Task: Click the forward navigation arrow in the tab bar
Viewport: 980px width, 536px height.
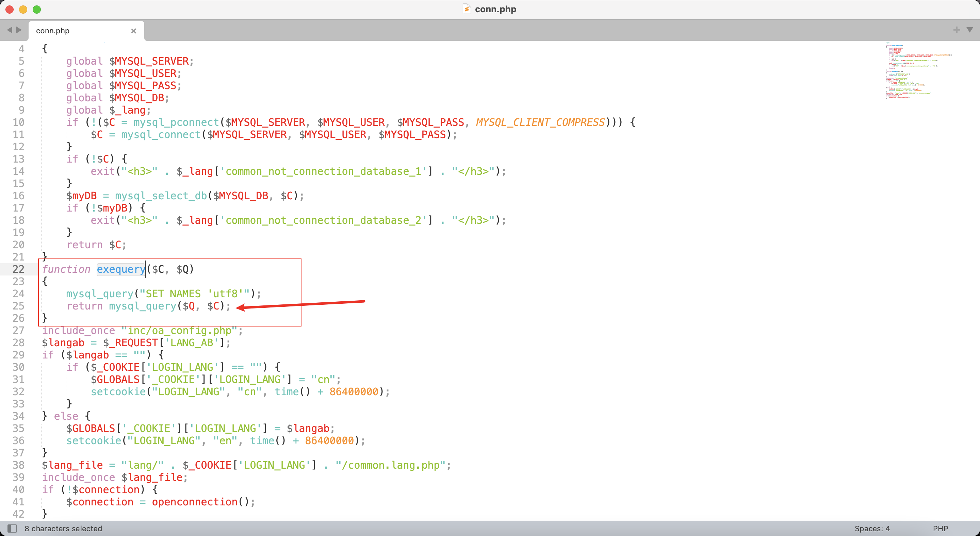Action: click(19, 30)
